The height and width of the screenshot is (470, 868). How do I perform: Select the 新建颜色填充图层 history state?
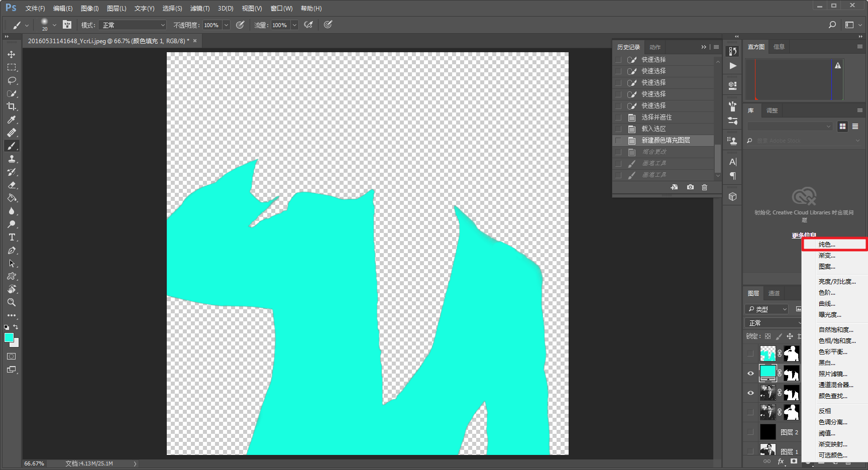click(664, 141)
